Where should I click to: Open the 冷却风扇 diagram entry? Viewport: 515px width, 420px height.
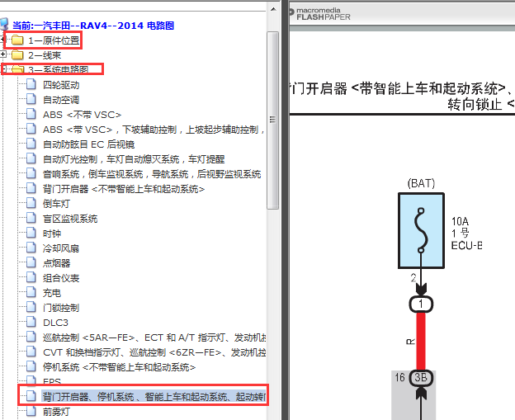tap(61, 248)
